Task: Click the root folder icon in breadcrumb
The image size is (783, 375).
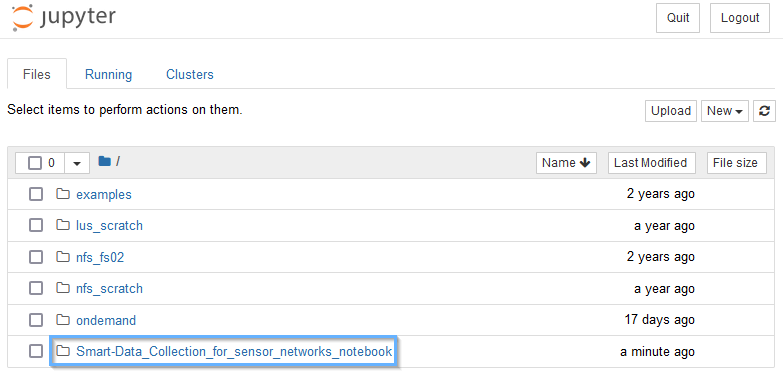Action: click(x=104, y=161)
